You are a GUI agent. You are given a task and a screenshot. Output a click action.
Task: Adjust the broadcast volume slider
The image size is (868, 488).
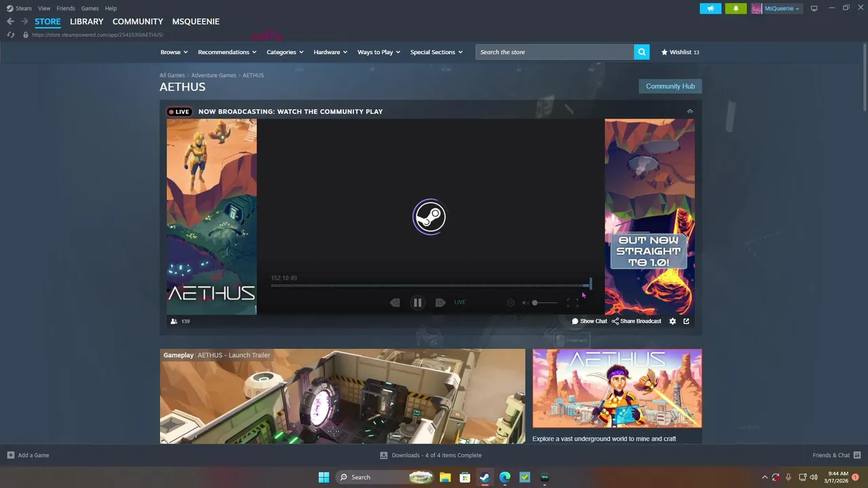pyautogui.click(x=545, y=303)
